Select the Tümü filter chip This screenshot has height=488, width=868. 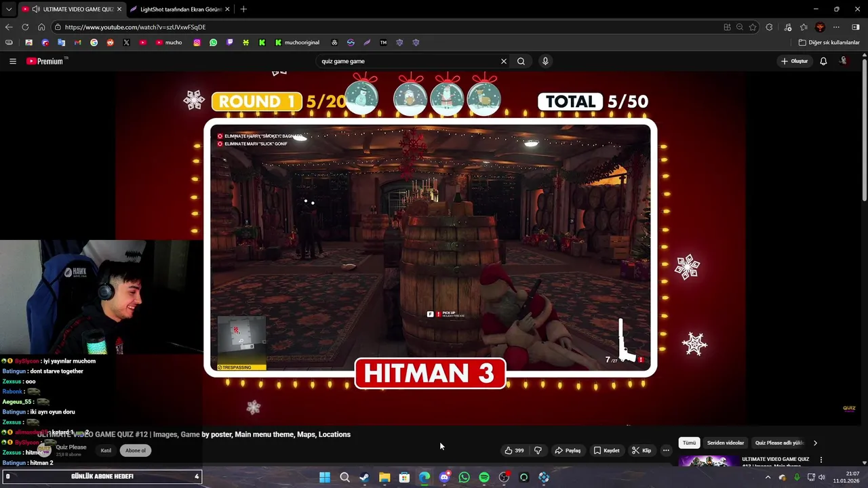[689, 443]
